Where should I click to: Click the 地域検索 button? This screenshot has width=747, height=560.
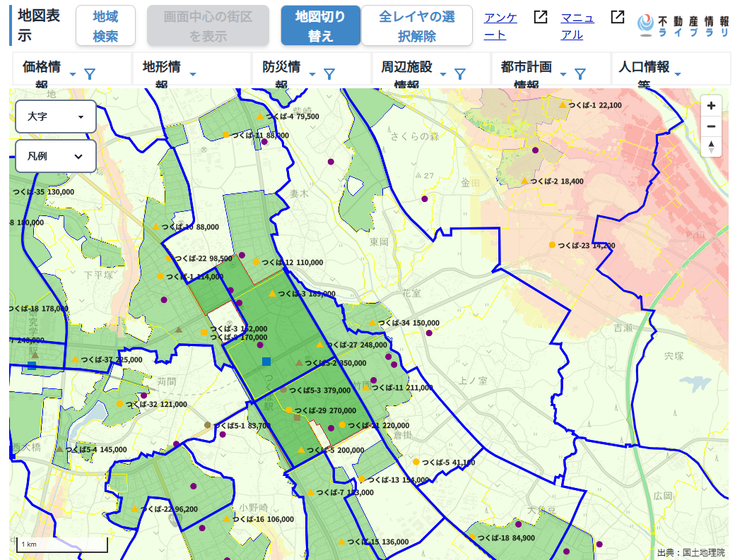(x=105, y=26)
